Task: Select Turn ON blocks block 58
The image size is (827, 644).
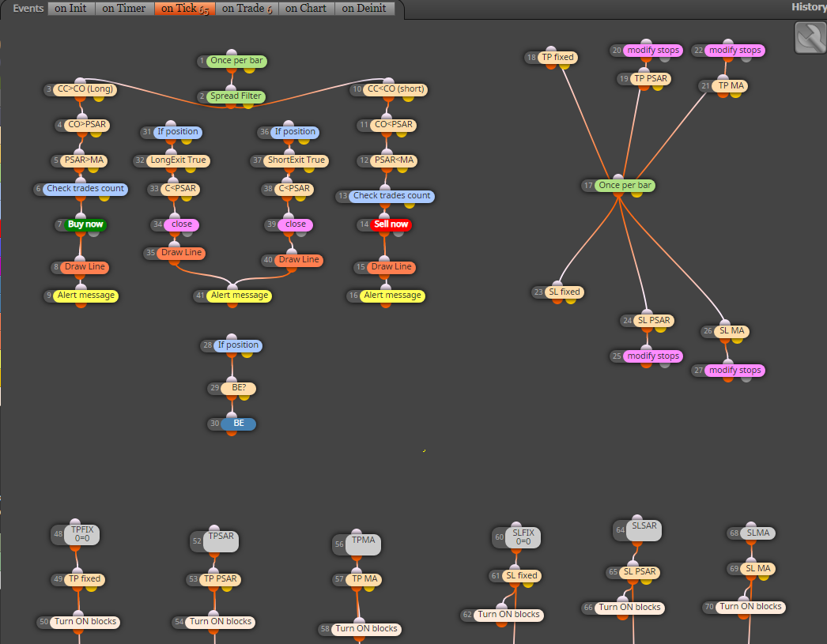Action: tap(366, 629)
